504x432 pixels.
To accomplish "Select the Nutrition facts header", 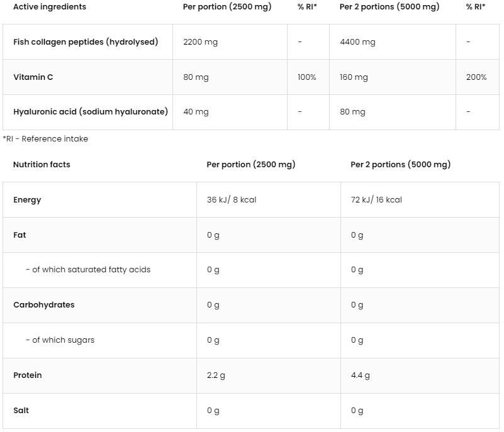I will point(42,165).
